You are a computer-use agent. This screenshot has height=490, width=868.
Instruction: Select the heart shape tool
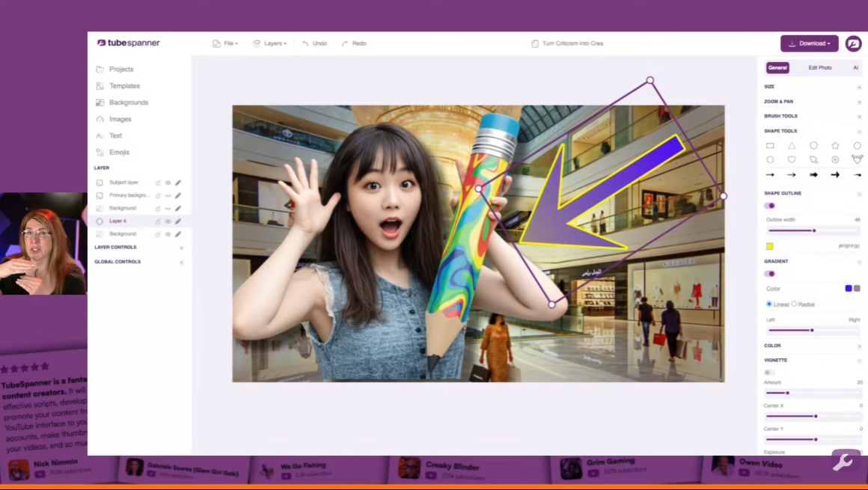792,159
